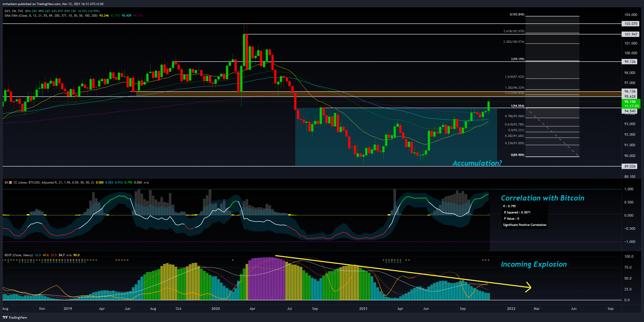Select the 0.786(93.560) Fibonacci level label
This screenshot has height=322, width=644.
(515, 116)
